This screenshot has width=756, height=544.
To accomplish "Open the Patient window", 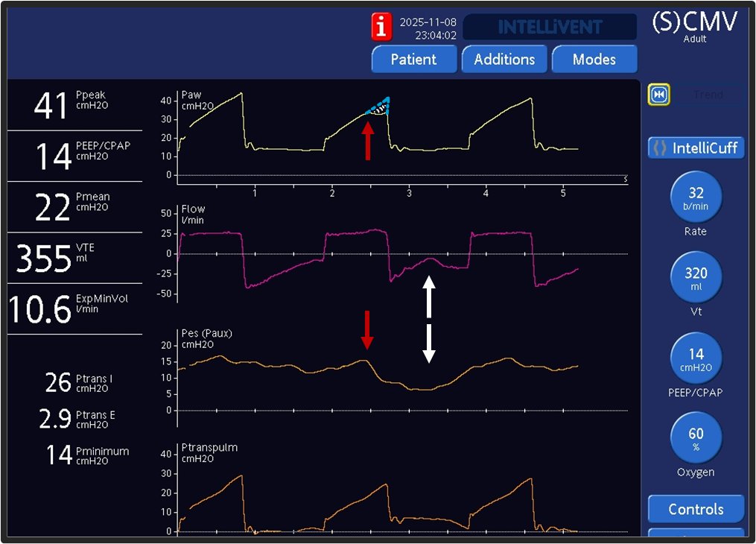I will (413, 60).
